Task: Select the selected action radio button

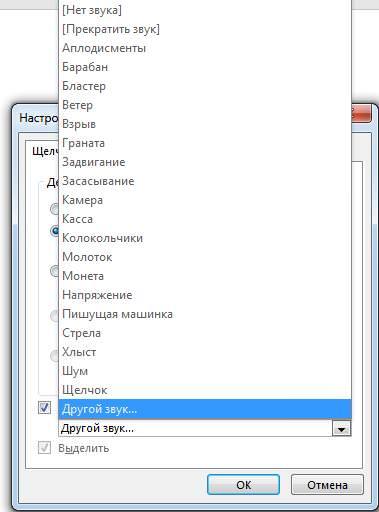Action: point(54,231)
